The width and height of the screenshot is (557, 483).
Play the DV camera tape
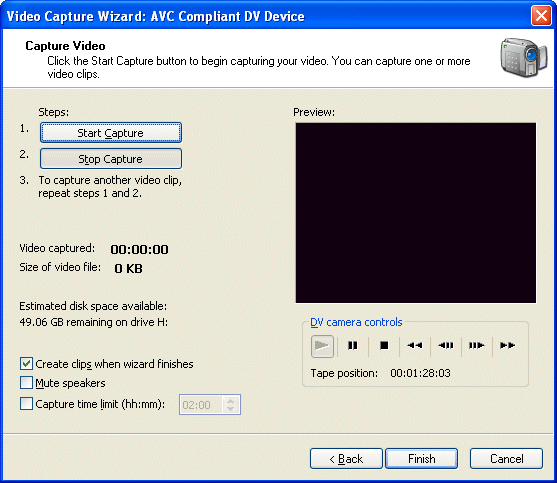click(322, 346)
